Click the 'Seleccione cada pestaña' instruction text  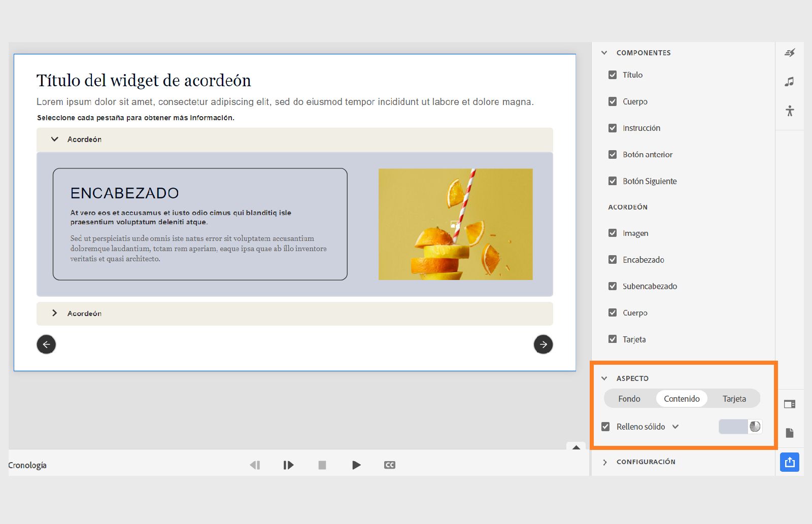136,118
